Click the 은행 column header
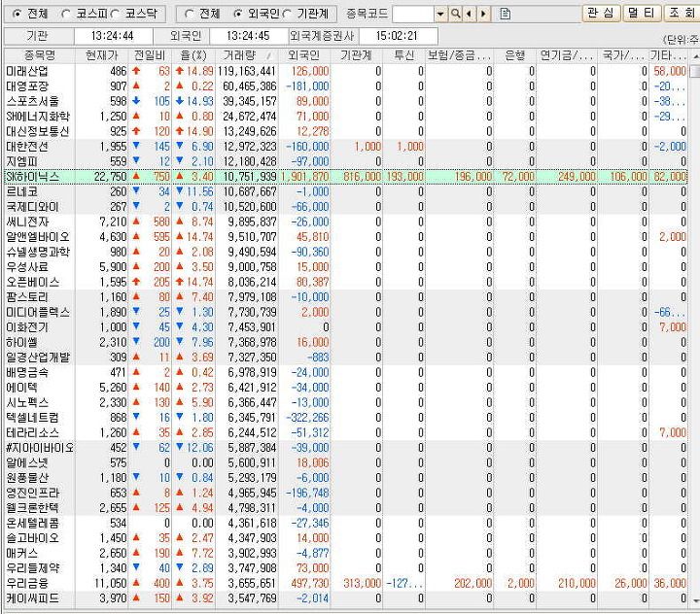 tap(514, 55)
